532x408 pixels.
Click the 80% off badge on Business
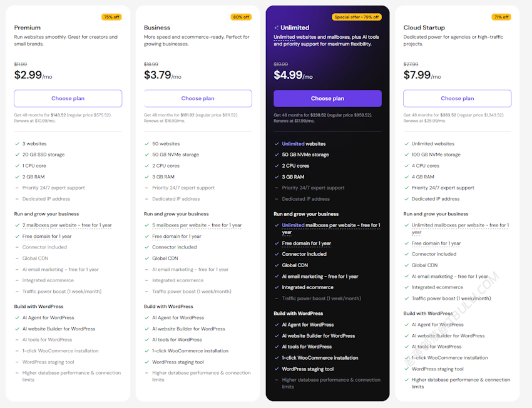(x=241, y=17)
